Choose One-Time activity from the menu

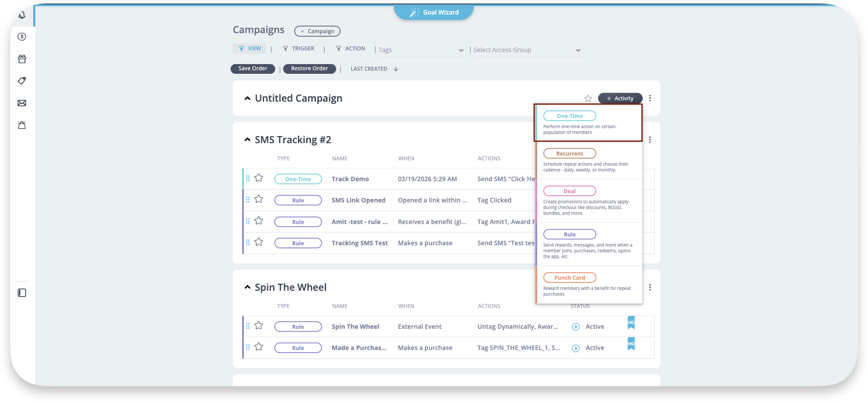point(569,116)
